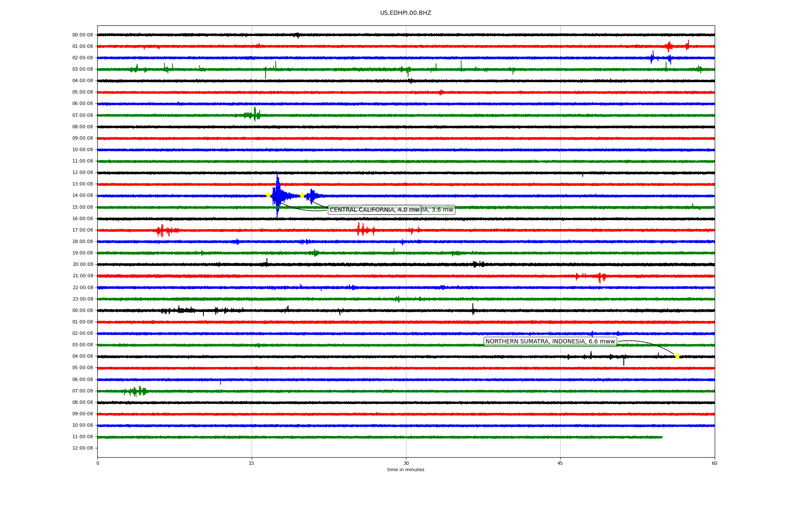
Task: Click the large blue earthquake waveform burst
Action: pos(278,195)
